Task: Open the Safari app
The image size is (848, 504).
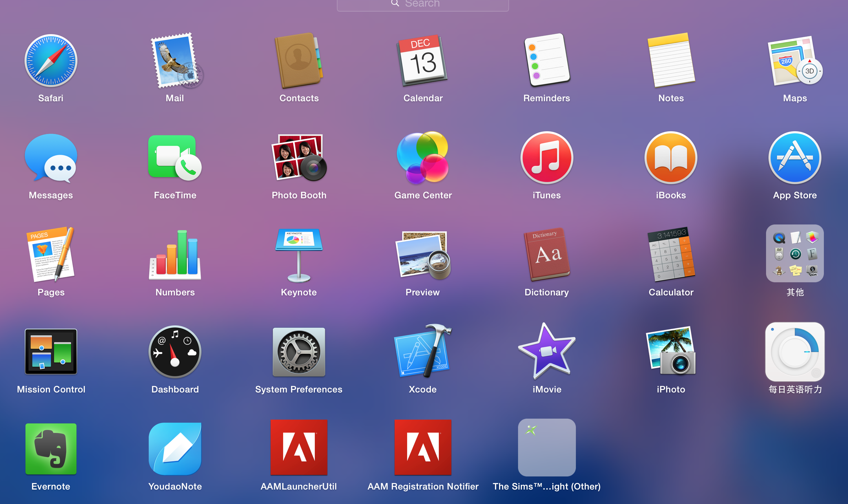Action: point(51,61)
